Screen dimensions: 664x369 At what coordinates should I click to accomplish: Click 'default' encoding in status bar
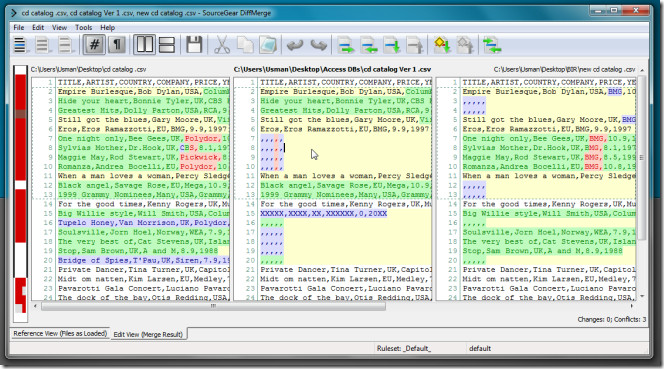[480, 349]
